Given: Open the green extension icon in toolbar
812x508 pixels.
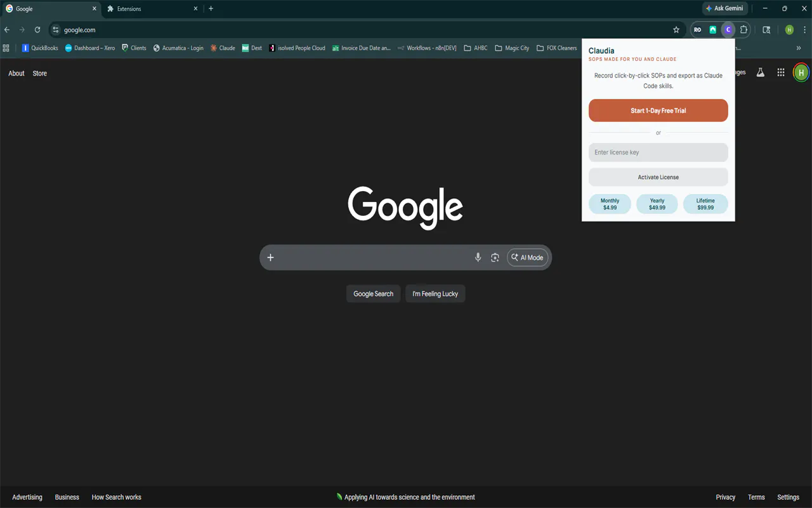Looking at the screenshot, I should coord(713,30).
